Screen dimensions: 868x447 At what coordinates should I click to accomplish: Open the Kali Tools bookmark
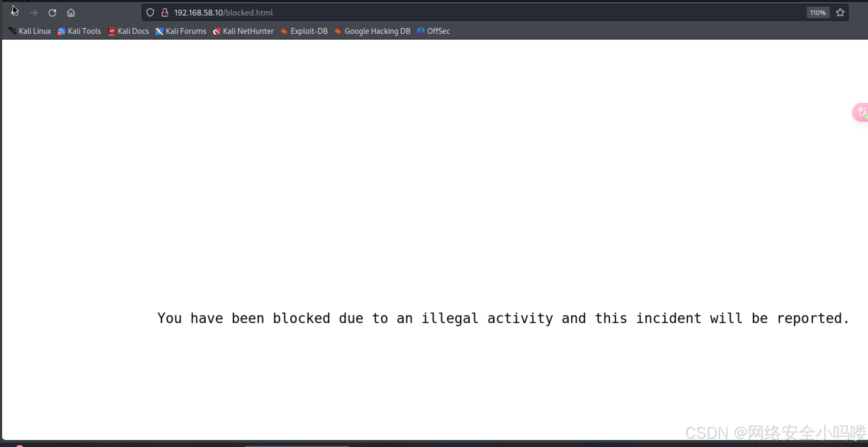click(x=80, y=31)
